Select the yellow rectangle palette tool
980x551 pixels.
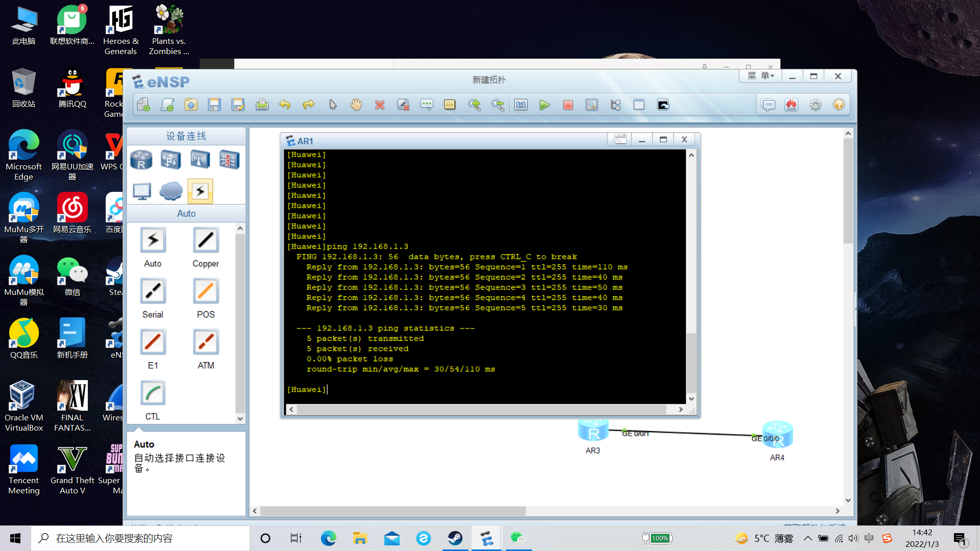(x=450, y=105)
